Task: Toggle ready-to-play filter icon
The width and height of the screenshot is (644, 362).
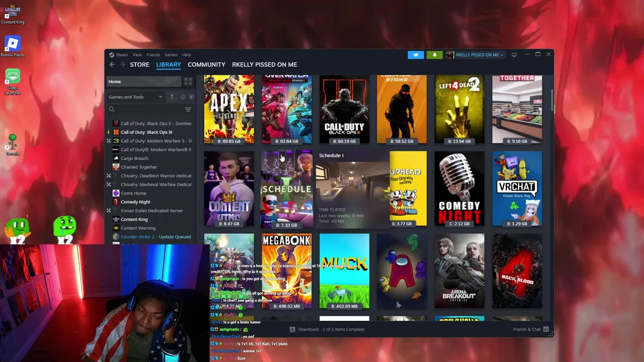Action: tap(191, 97)
